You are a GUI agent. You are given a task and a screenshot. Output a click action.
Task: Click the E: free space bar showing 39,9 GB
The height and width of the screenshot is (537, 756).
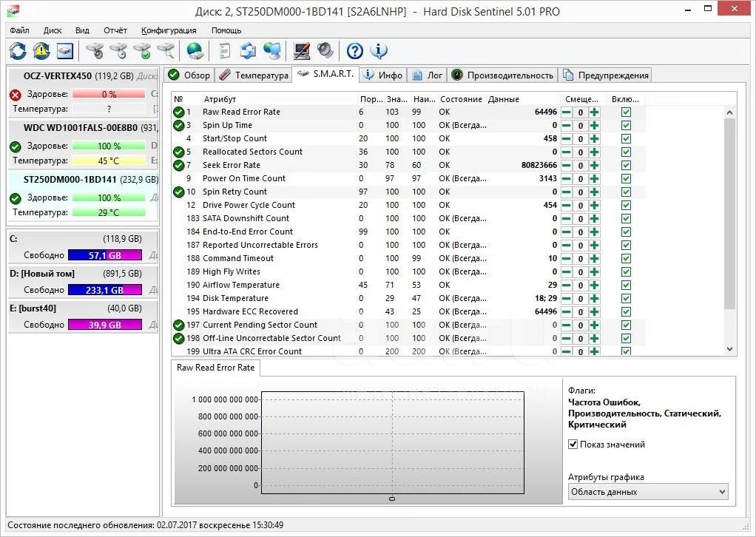coord(105,325)
